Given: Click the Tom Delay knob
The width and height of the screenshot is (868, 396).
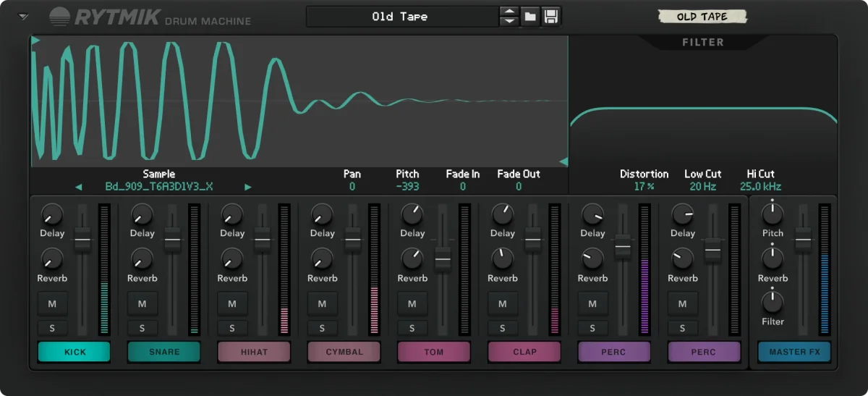Looking at the screenshot, I should pos(412,214).
